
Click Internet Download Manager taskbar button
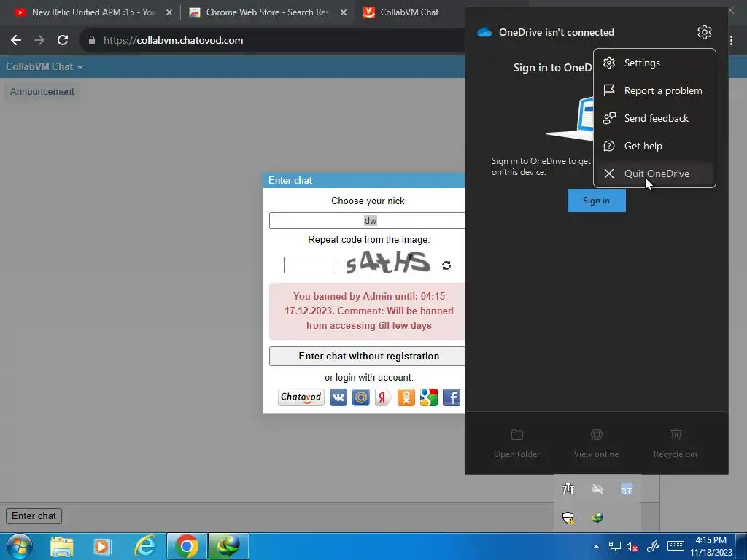pyautogui.click(x=228, y=546)
